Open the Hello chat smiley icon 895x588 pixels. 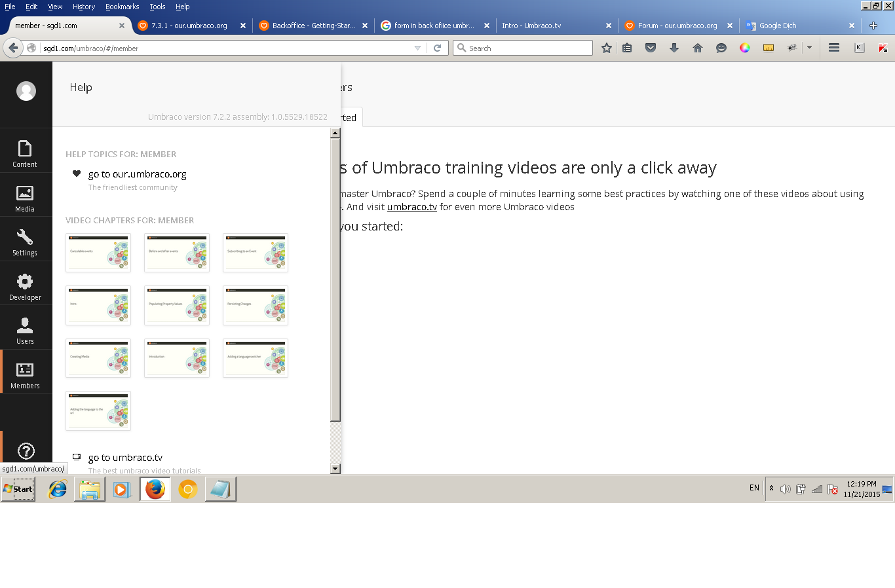[721, 48]
